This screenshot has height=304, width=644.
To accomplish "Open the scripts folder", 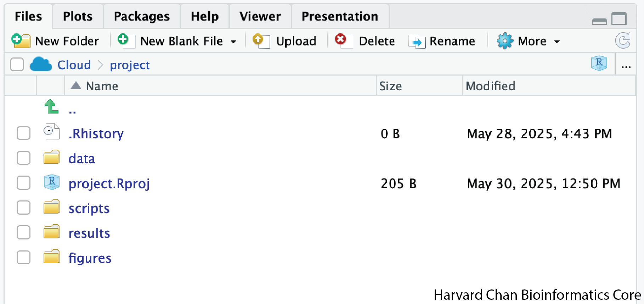I will click(x=89, y=208).
